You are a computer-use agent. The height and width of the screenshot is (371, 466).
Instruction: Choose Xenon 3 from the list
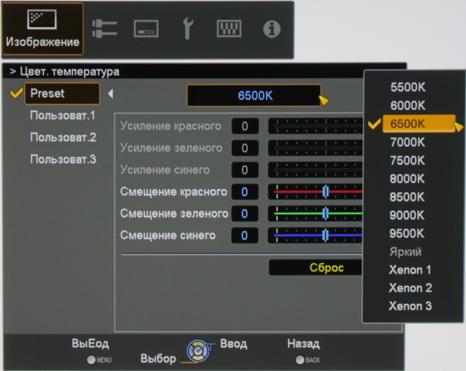pos(410,306)
